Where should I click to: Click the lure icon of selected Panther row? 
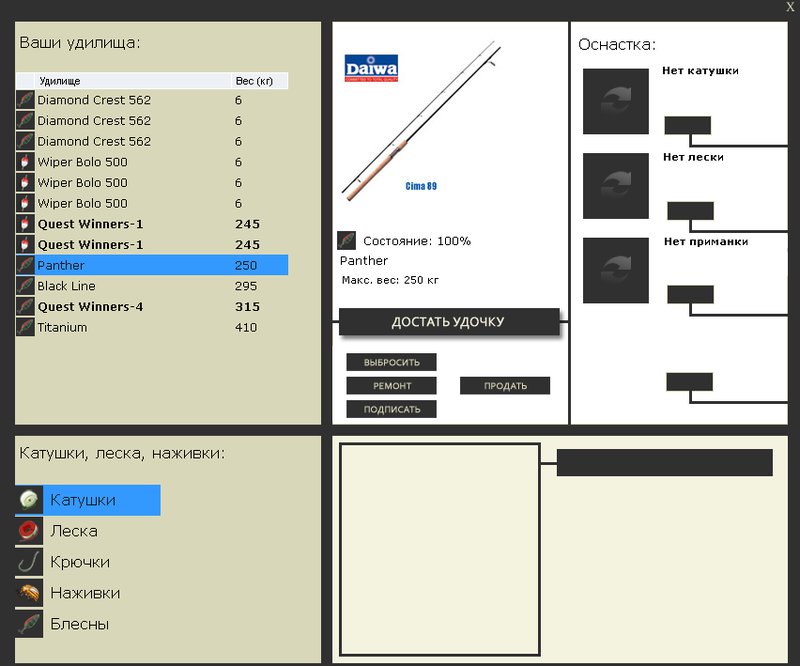25,265
